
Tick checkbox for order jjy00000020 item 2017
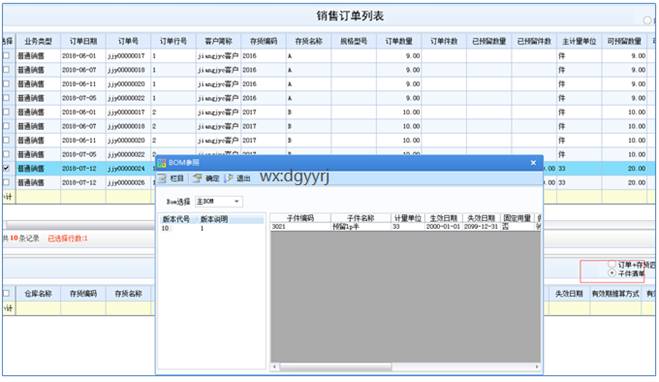coord(6,140)
